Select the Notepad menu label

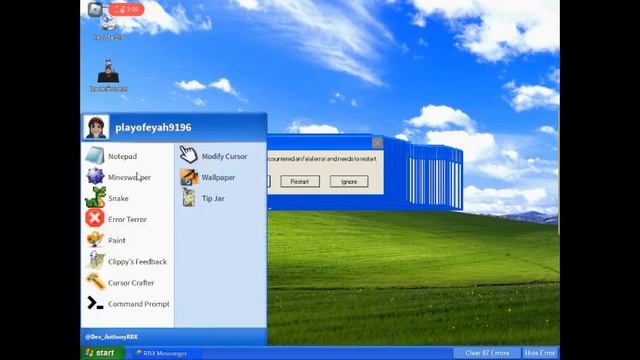[x=122, y=156]
